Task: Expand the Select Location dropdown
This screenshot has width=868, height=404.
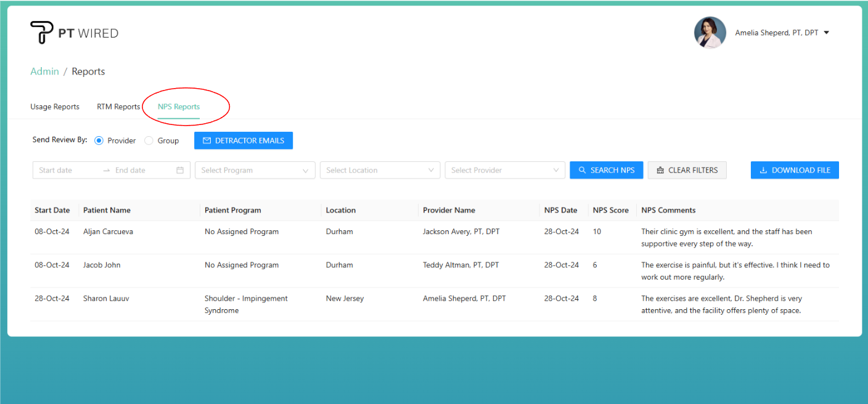Action: [380, 171]
